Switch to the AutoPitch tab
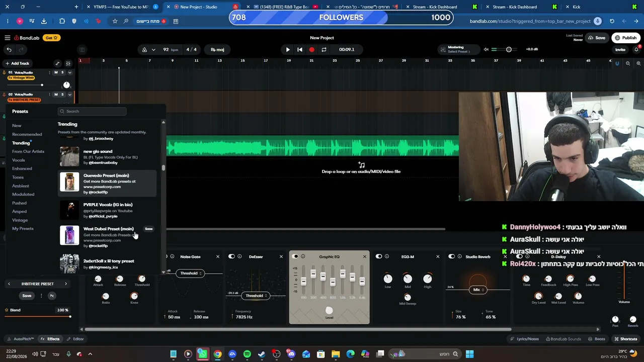The image size is (644, 362). pos(21,339)
